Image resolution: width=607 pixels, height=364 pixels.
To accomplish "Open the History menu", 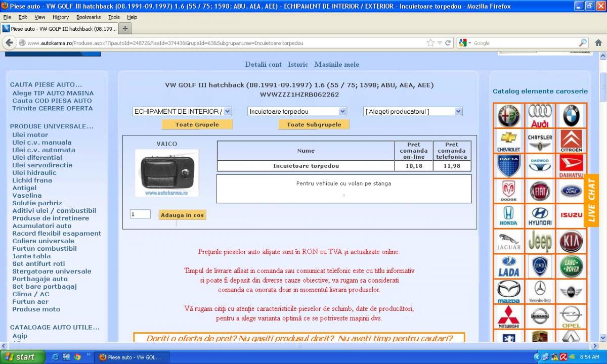I will (61, 17).
